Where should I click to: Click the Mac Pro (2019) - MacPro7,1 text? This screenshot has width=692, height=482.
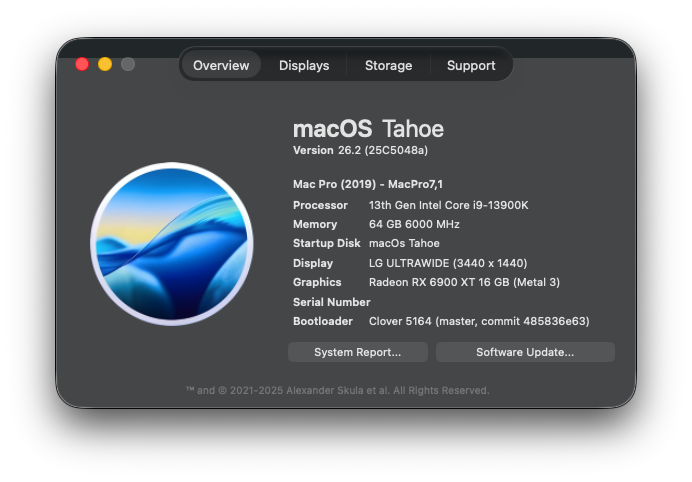tap(368, 184)
